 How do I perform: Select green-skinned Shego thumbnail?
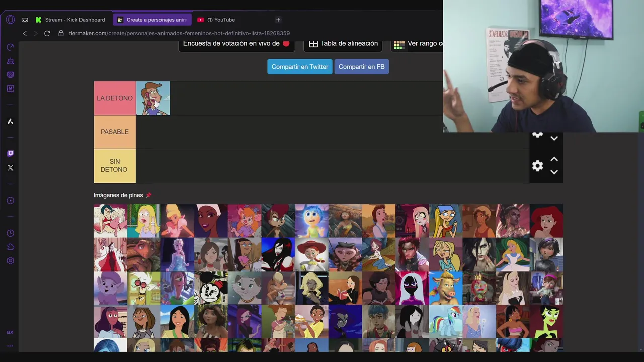click(546, 322)
